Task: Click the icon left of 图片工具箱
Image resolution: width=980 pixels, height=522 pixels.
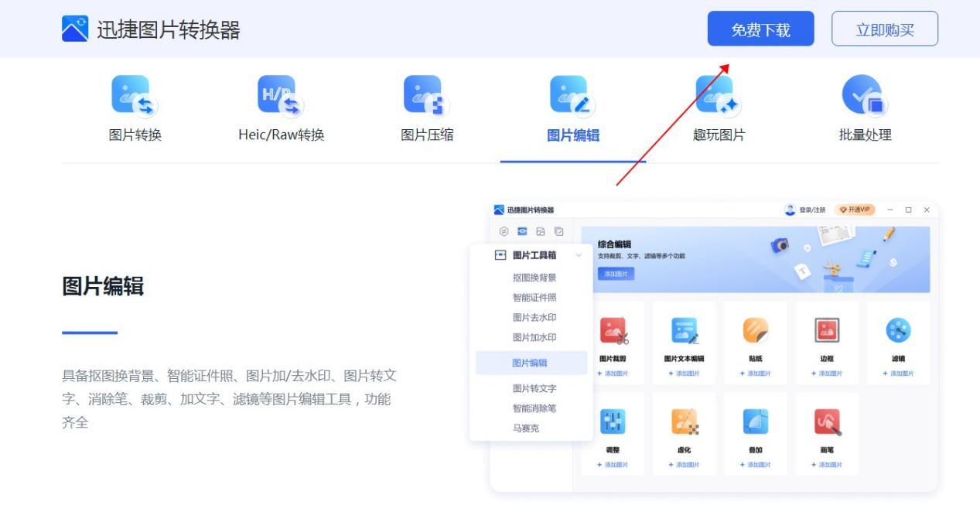Action: tap(500, 255)
